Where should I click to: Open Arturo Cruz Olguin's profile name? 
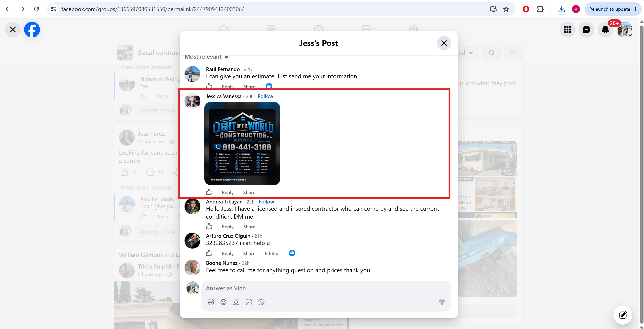228,236
